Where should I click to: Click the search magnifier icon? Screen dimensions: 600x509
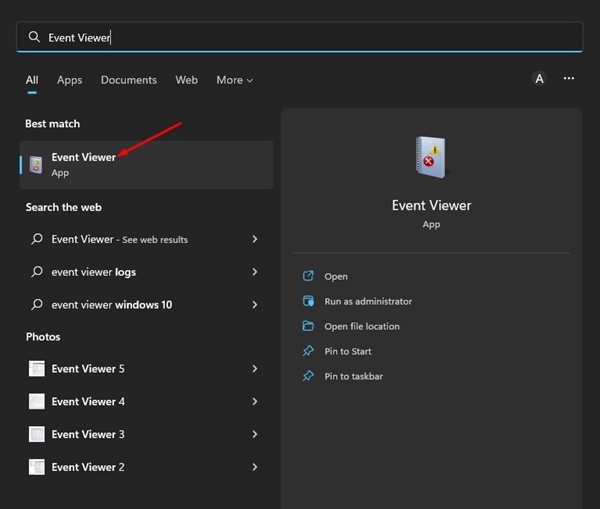[x=34, y=37]
